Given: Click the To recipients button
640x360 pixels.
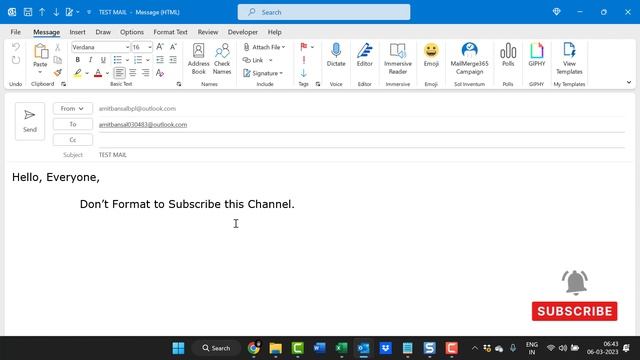Looking at the screenshot, I should click(73, 124).
